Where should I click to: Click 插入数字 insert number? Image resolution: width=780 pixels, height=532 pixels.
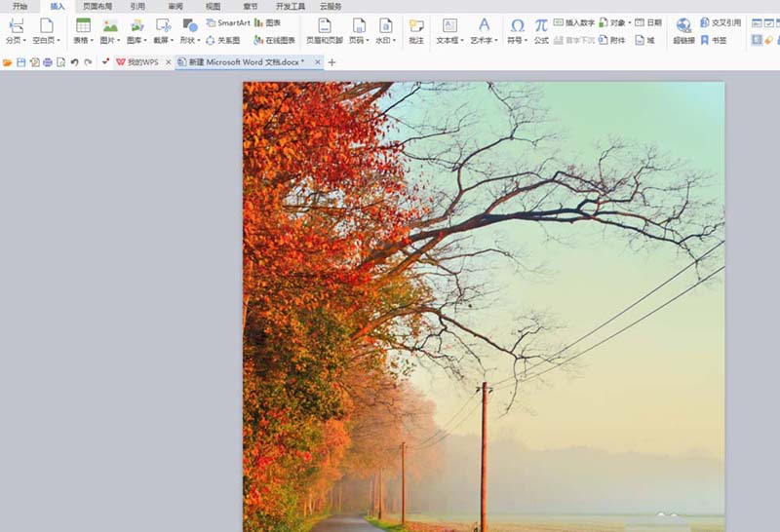(x=574, y=22)
